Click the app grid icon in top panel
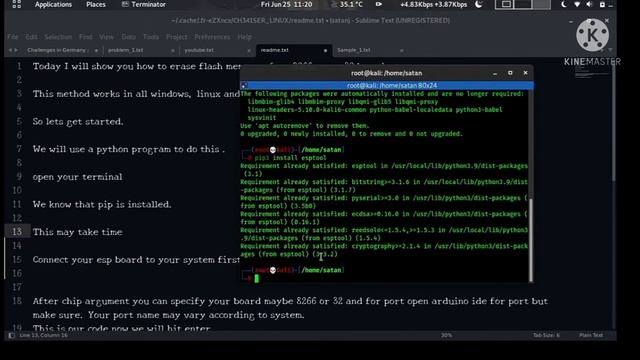640x360 pixels. [x=17, y=4]
